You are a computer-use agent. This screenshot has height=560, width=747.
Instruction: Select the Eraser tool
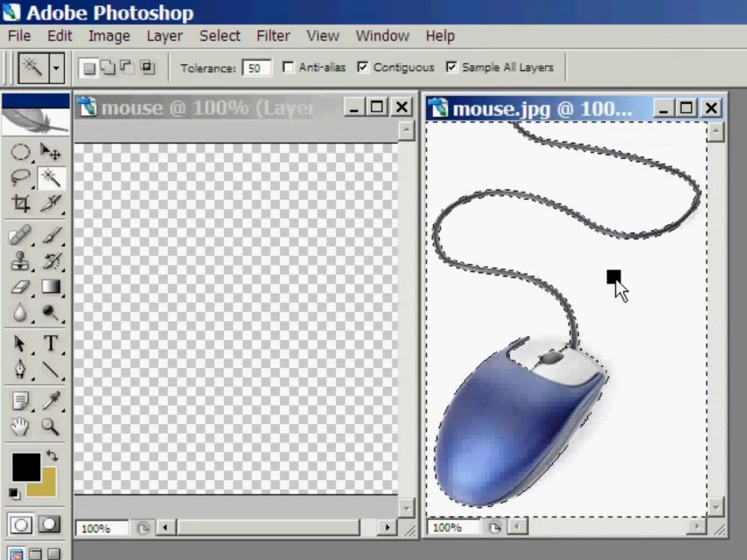point(20,287)
